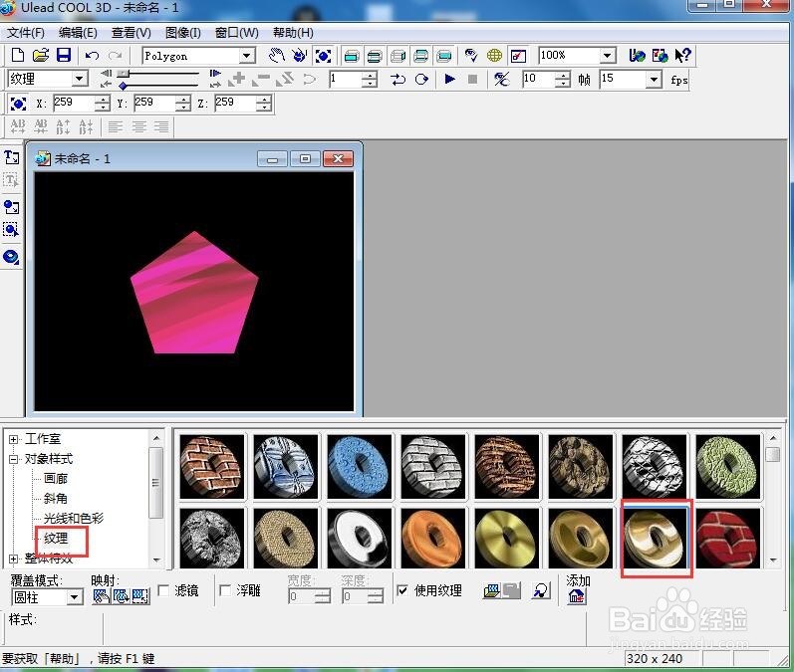Click the Display quality icon
Screen dimensions: 794x672
pyautogui.click(x=471, y=55)
